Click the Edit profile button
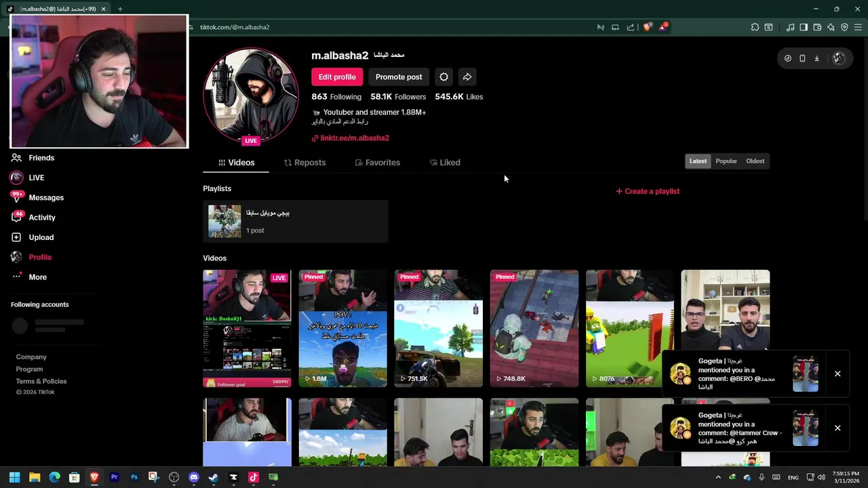Screen dimensions: 868x488 coord(337,77)
